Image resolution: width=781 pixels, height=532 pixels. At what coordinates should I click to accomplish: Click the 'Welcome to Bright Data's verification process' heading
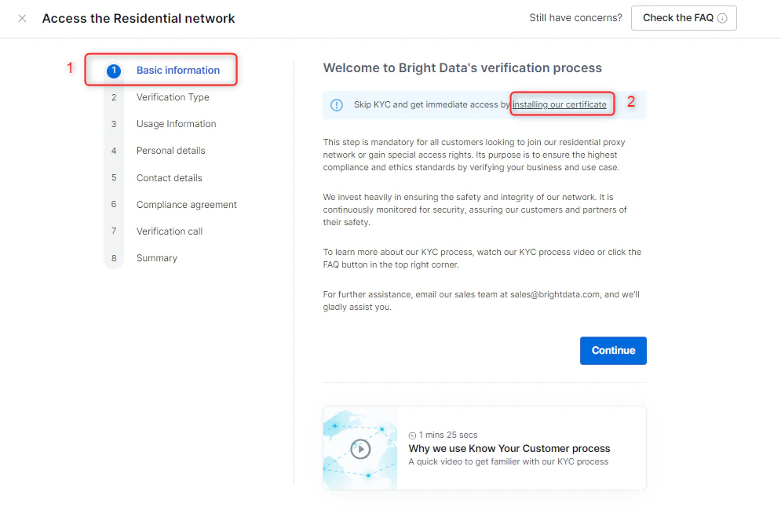click(x=462, y=67)
